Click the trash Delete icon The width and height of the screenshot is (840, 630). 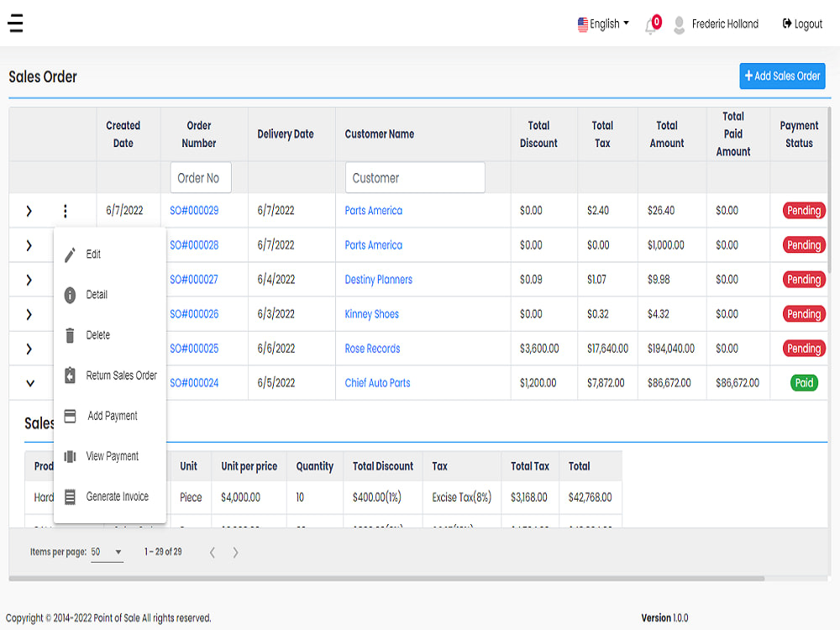(x=71, y=335)
